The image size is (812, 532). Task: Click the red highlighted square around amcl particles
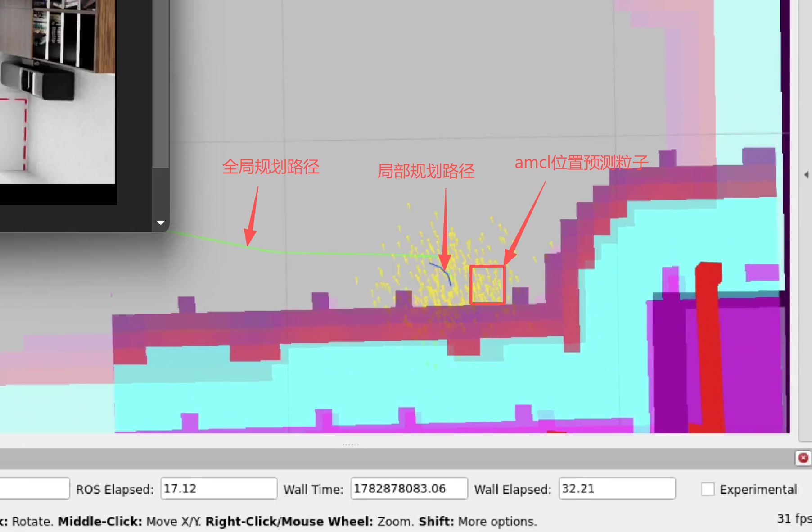pyautogui.click(x=487, y=285)
